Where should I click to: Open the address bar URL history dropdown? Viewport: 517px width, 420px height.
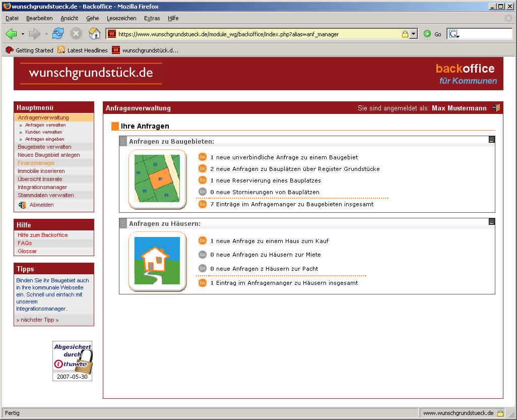414,34
